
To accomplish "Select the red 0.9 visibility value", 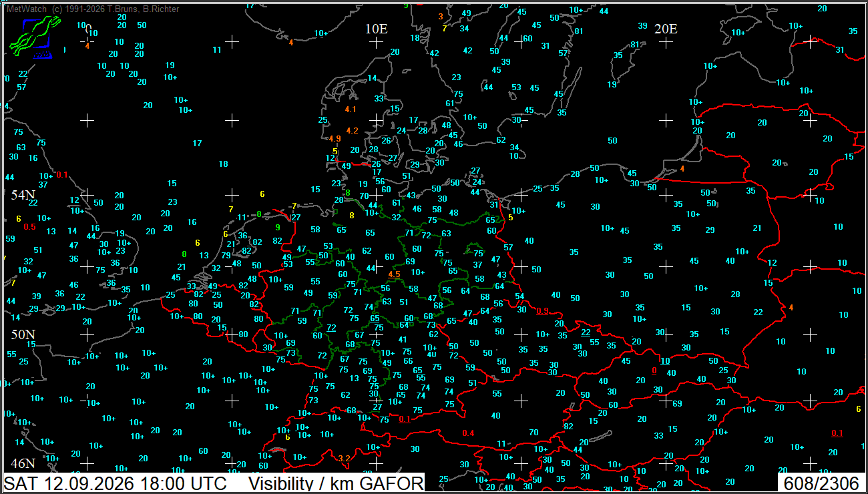I will tap(542, 311).
